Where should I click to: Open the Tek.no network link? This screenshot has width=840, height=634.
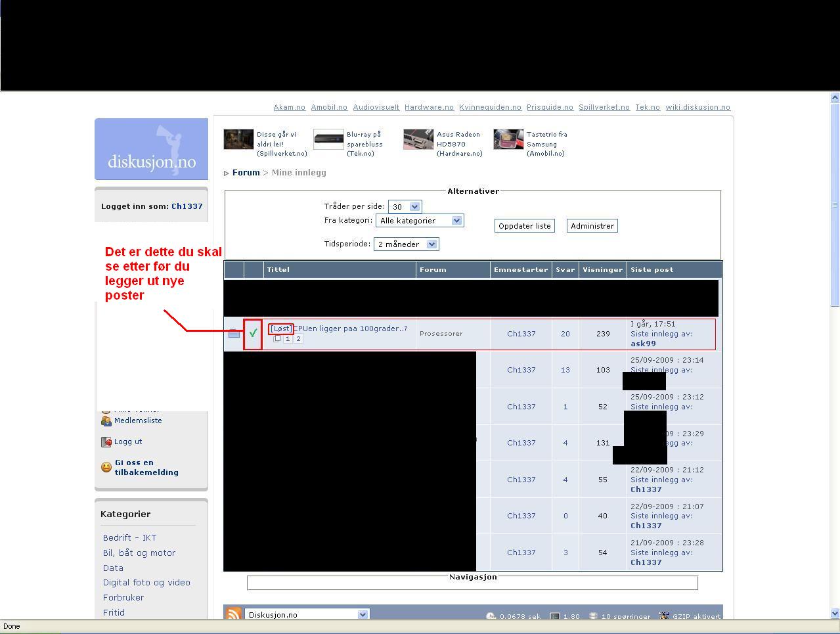648,107
